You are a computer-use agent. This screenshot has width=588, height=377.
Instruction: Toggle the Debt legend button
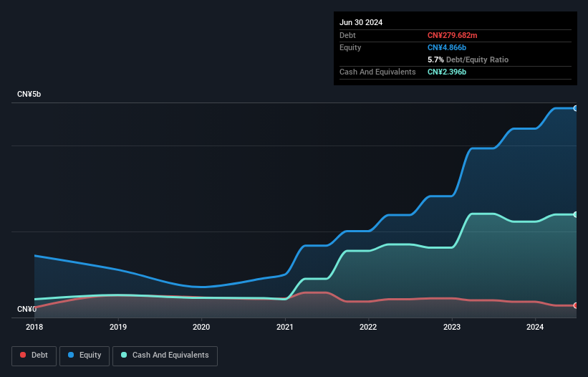tap(34, 355)
